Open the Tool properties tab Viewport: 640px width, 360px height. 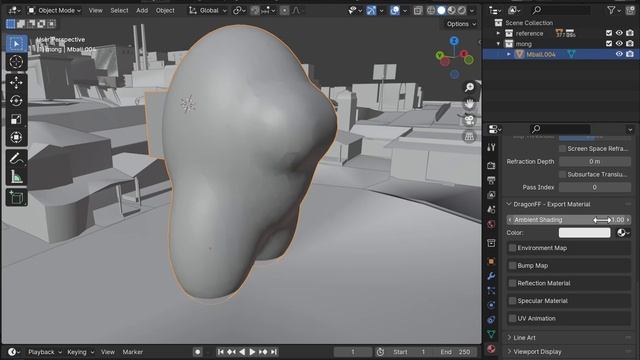click(491, 147)
